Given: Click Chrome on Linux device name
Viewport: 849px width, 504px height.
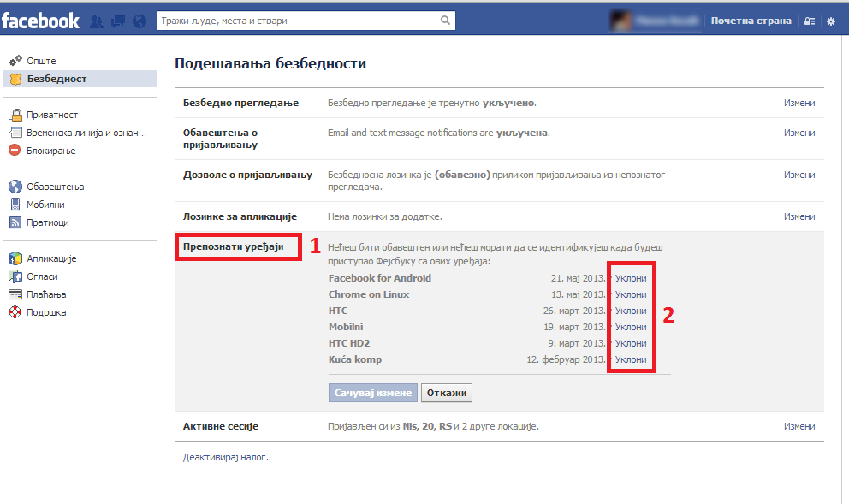Looking at the screenshot, I should click(369, 294).
